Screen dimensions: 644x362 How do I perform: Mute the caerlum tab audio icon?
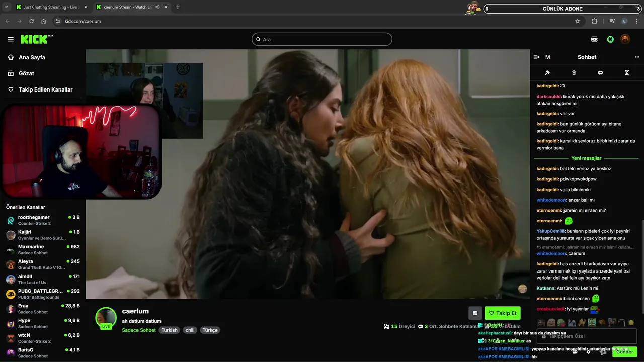158,7
